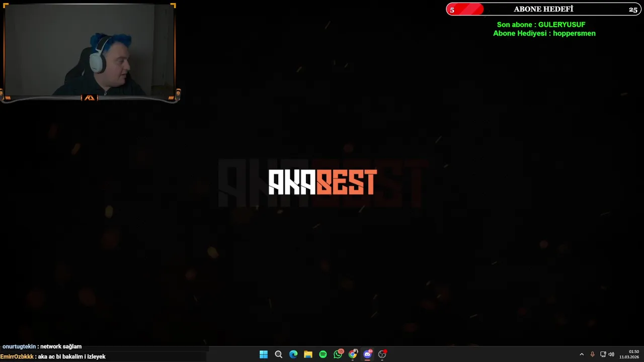Image resolution: width=644 pixels, height=362 pixels.
Task: Open File Explorer from taskbar
Action: click(x=308, y=354)
